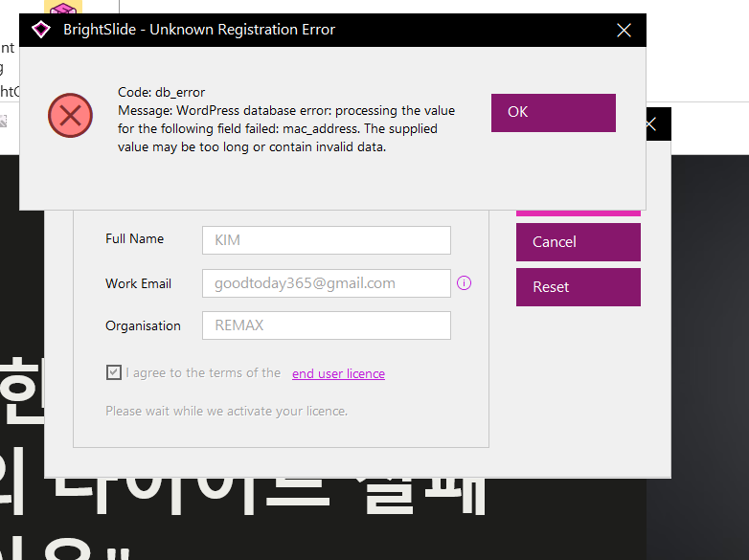Click the Organisation input field

pos(327,325)
